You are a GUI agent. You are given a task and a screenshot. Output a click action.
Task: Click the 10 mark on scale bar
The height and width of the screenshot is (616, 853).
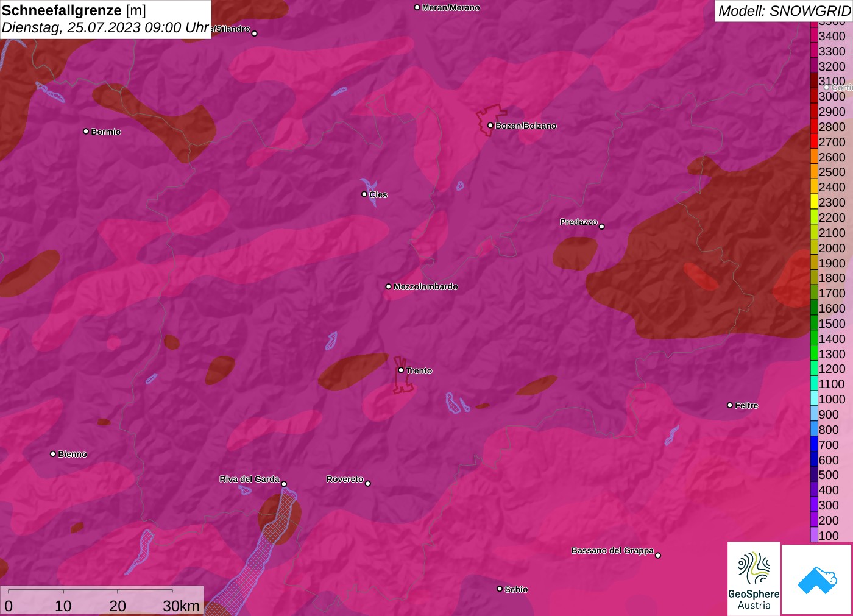[x=63, y=606]
